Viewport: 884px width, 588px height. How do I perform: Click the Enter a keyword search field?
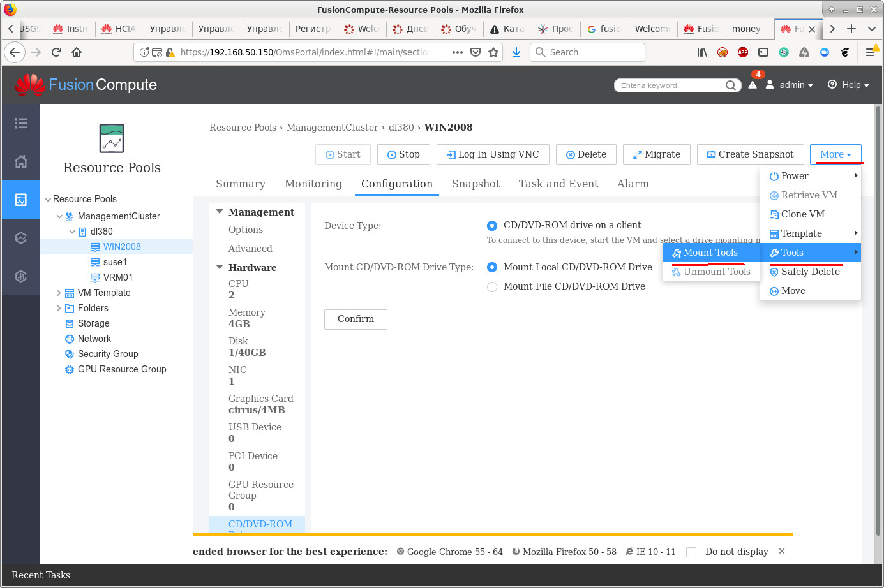(x=670, y=85)
